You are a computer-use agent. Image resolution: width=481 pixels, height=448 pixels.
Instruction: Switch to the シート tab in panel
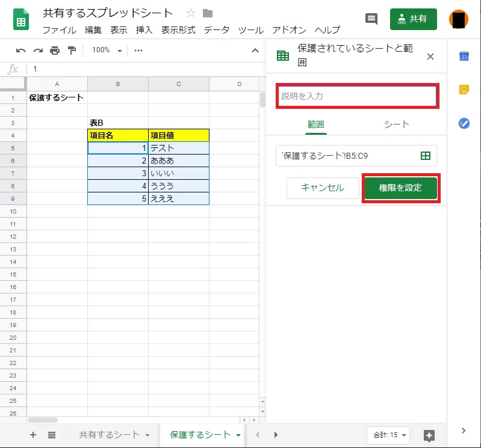tap(397, 124)
